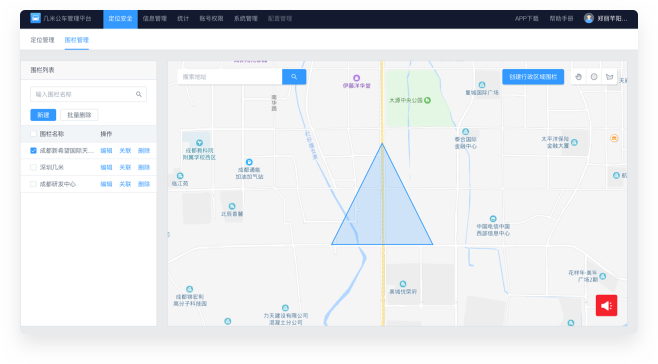Viewport: 658px width, 364px height.
Task: Choose the polygon fence drawing tool
Action: [609, 77]
